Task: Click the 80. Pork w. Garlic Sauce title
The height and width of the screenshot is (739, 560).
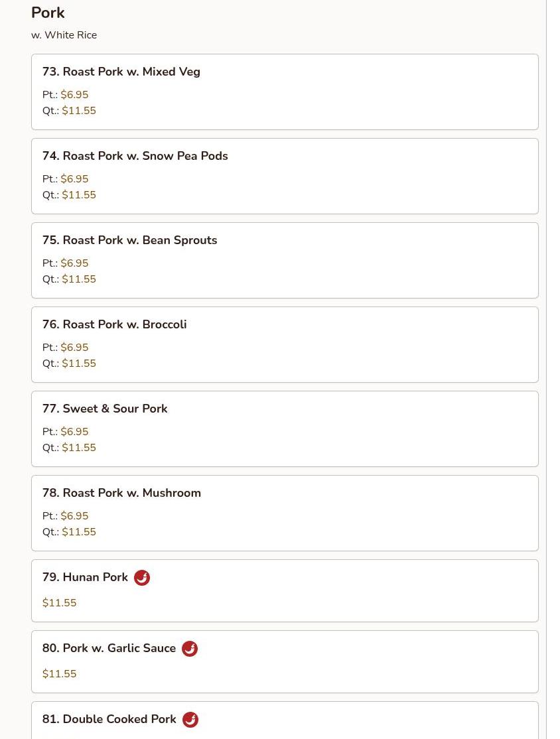Action: click(109, 648)
